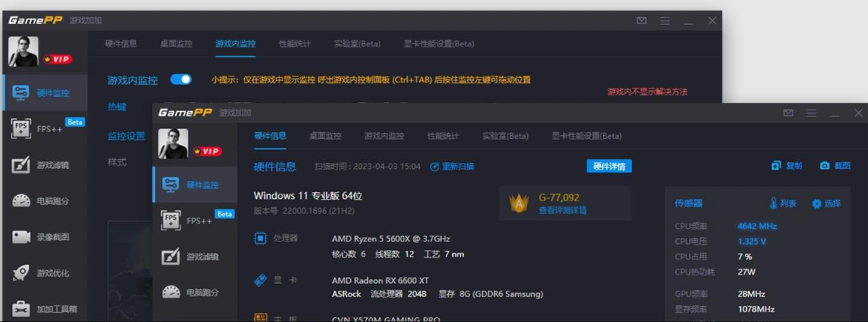Click GPU频率 28MHz value

[751, 294]
